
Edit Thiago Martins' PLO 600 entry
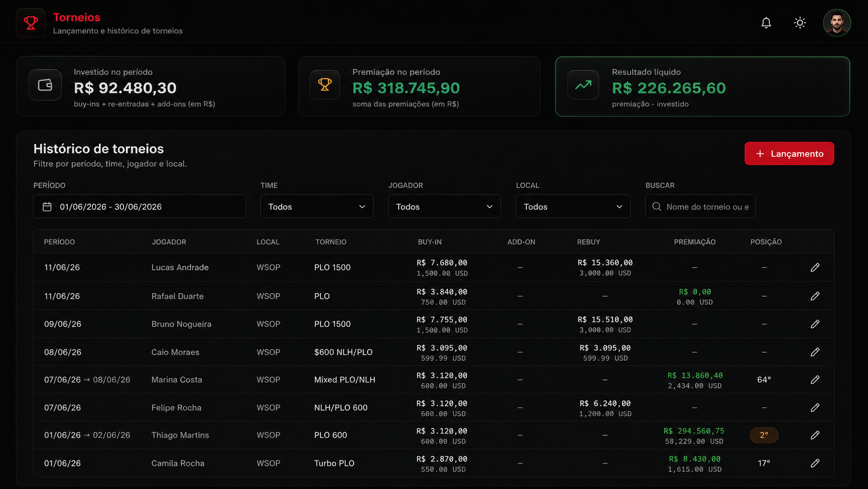[x=815, y=435]
